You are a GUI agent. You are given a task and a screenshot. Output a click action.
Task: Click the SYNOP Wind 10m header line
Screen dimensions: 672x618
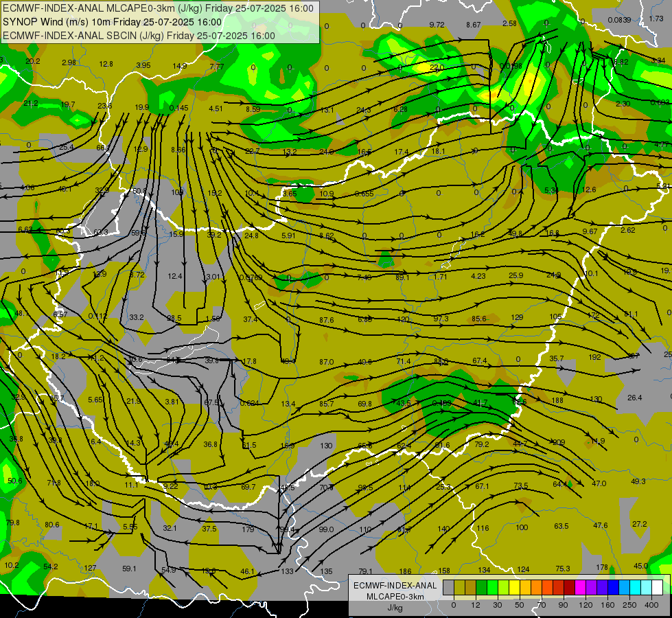(112, 22)
